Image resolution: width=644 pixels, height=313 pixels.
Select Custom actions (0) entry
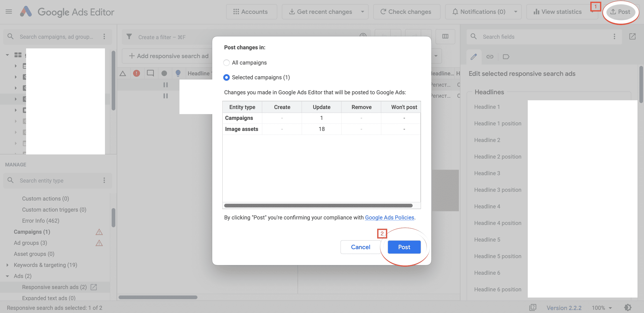tap(45, 199)
